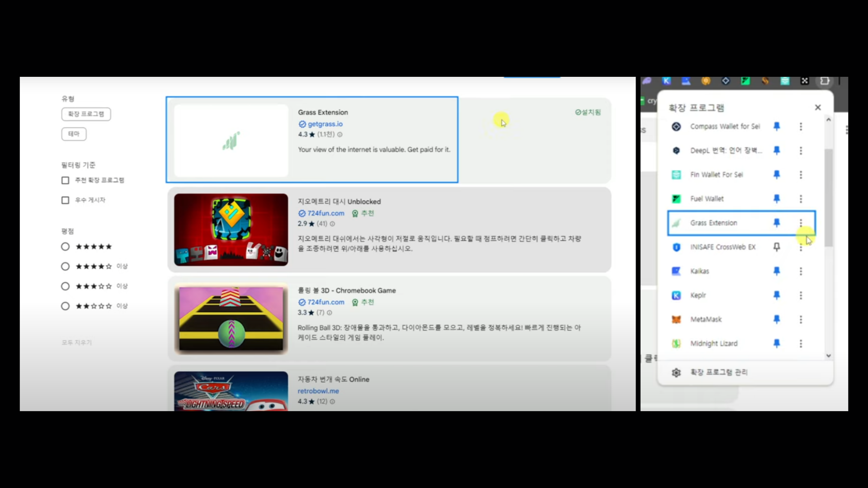Open more options for Midnight Lizard
The height and width of the screenshot is (488, 868).
tap(801, 343)
